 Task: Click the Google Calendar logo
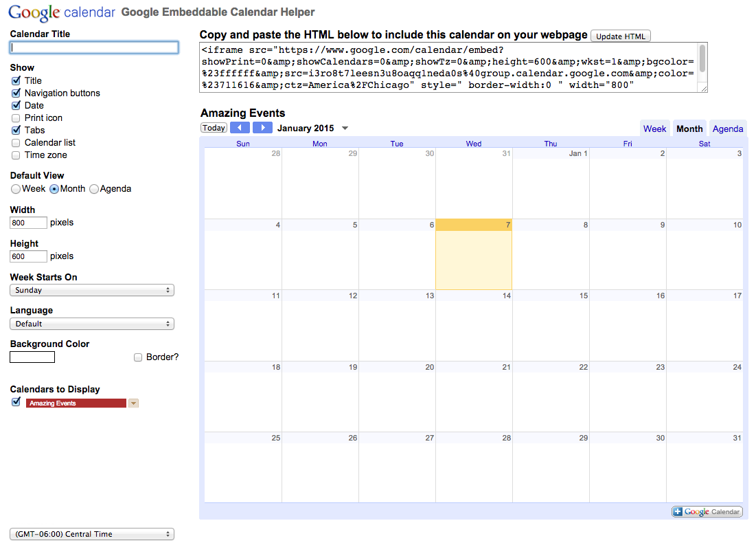point(62,12)
